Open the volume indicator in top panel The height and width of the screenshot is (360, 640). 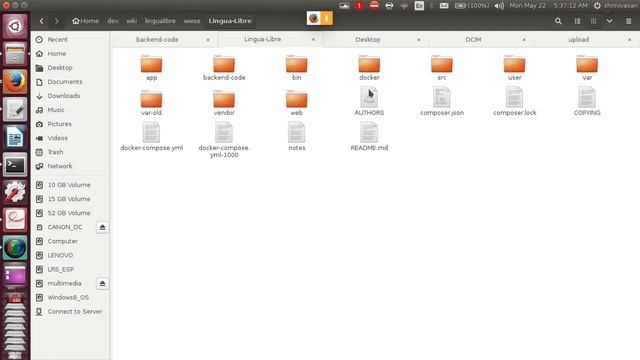[499, 5]
